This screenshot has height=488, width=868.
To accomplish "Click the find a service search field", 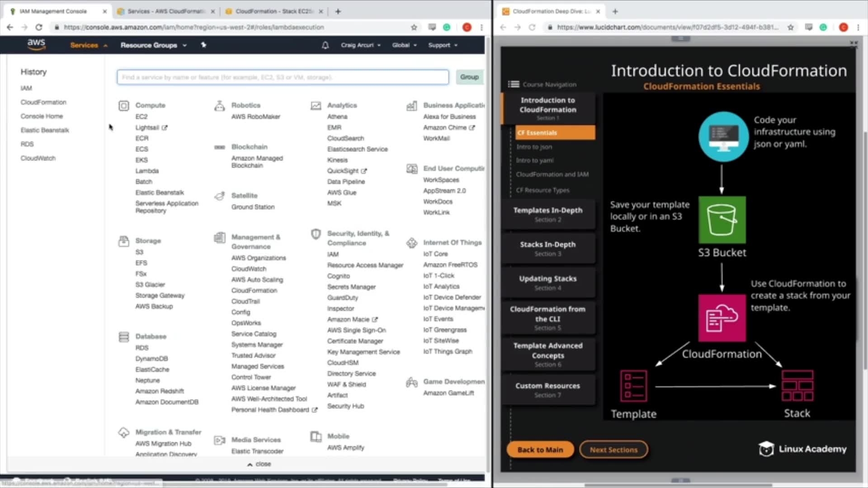I will [x=283, y=77].
